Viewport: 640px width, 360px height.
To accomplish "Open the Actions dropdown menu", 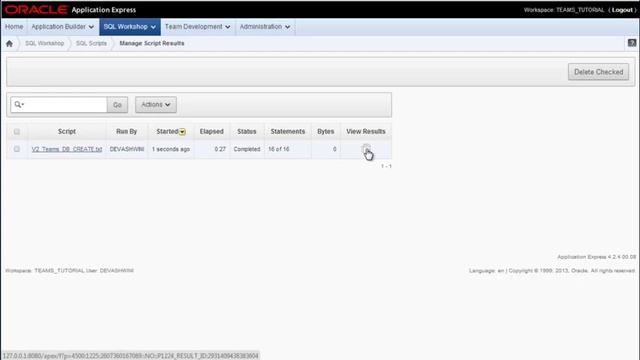I will 156,105.
